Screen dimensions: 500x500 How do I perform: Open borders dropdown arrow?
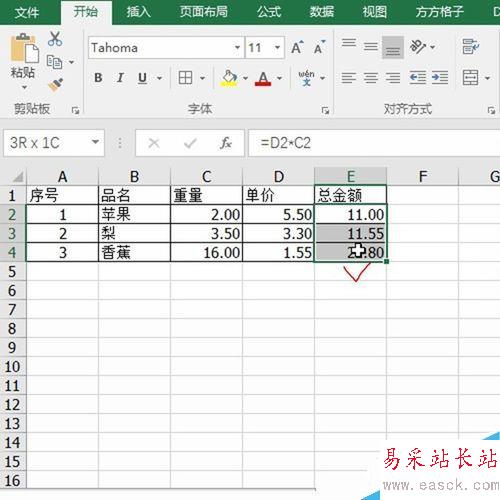(202, 78)
